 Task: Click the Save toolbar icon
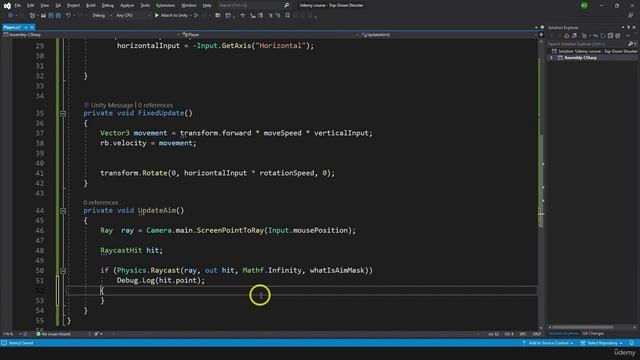[x=51, y=16]
